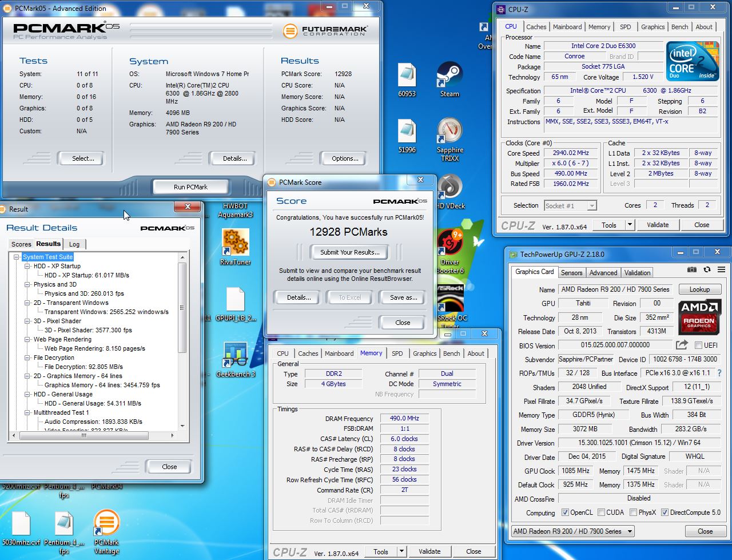Switch to Bench tab in CPU-Z CPU window

[x=679, y=27]
